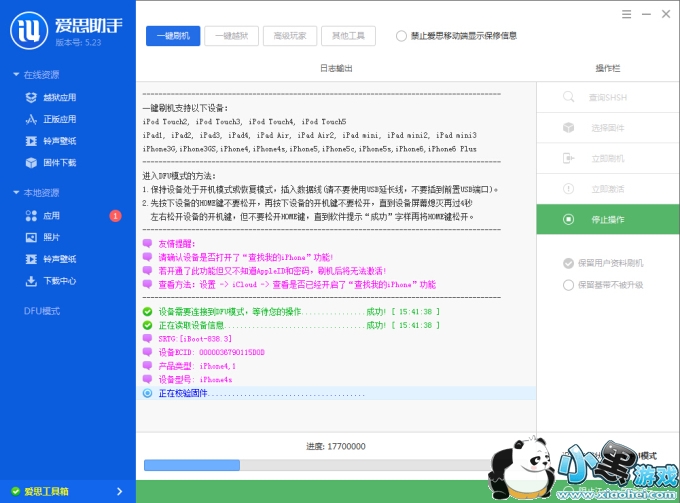Click the blue flashing progress bar
680x503 pixels.
[x=192, y=465]
